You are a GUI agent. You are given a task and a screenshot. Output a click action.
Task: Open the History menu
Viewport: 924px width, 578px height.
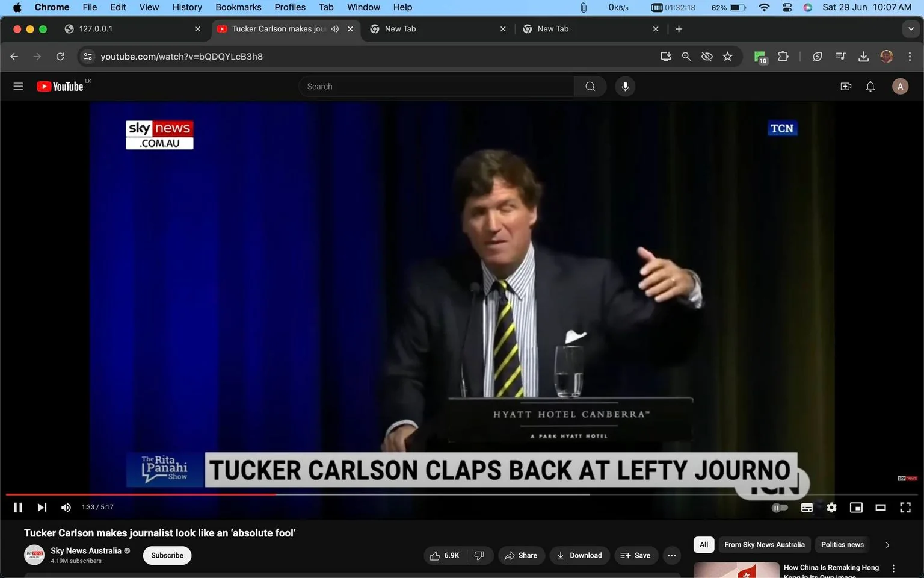187,7
